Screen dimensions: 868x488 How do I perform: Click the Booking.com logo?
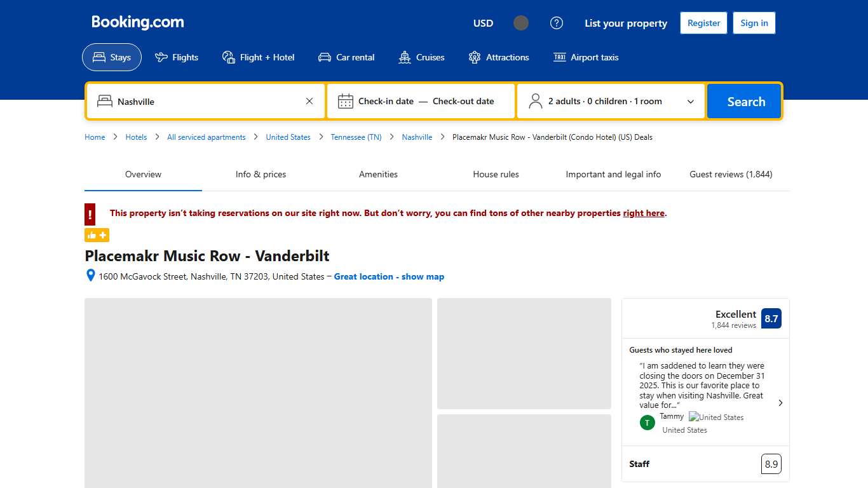click(138, 22)
